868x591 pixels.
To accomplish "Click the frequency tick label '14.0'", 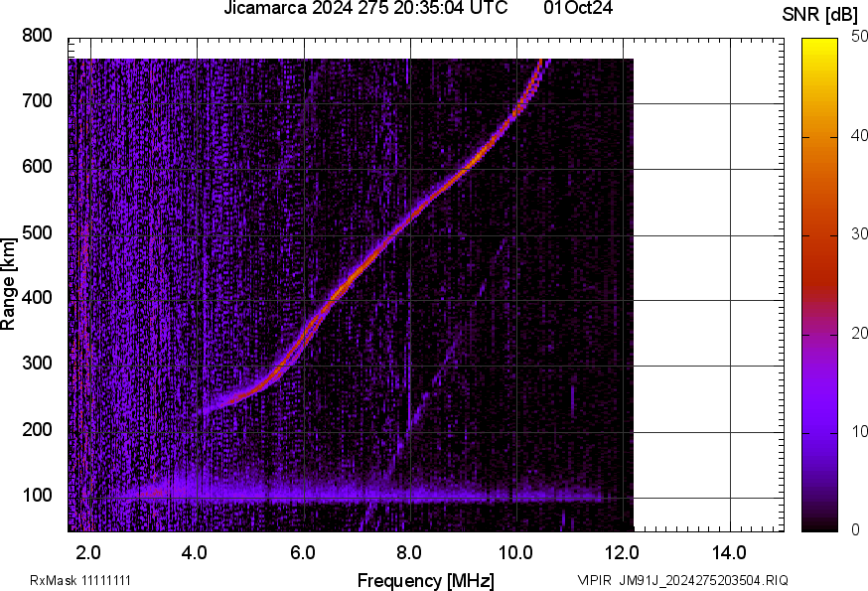I will click(729, 552).
